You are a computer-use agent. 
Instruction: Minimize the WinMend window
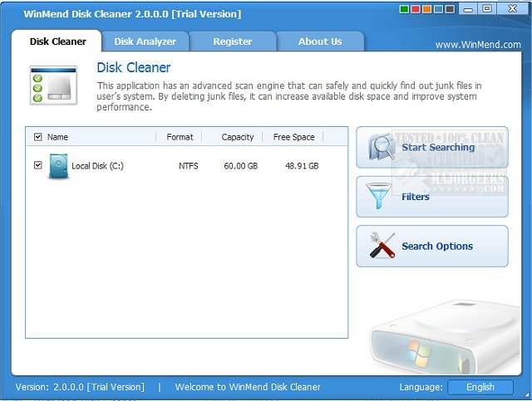468,9
